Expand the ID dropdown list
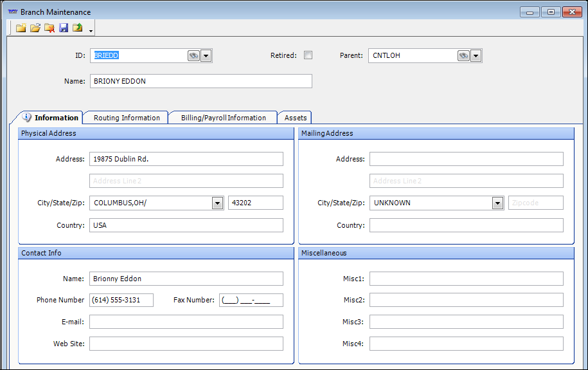 (x=206, y=56)
